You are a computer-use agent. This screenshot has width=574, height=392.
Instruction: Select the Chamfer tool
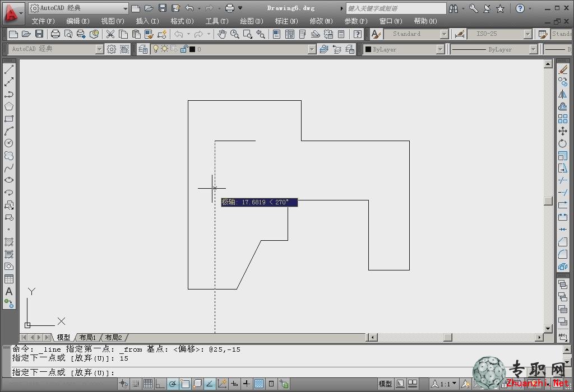click(x=563, y=242)
